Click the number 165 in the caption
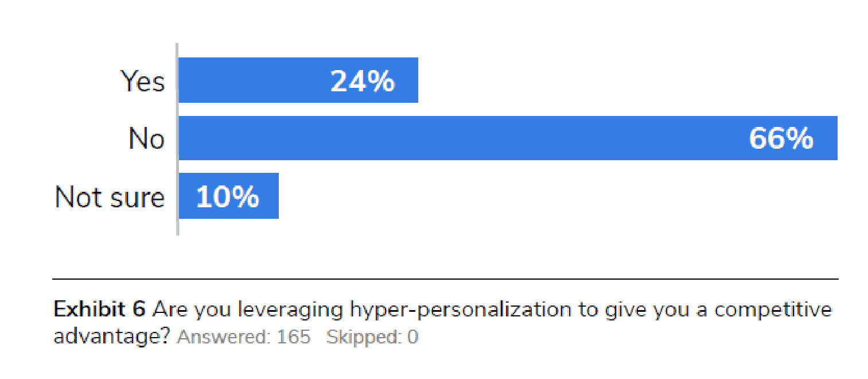This screenshot has height=379, width=868. point(294,337)
